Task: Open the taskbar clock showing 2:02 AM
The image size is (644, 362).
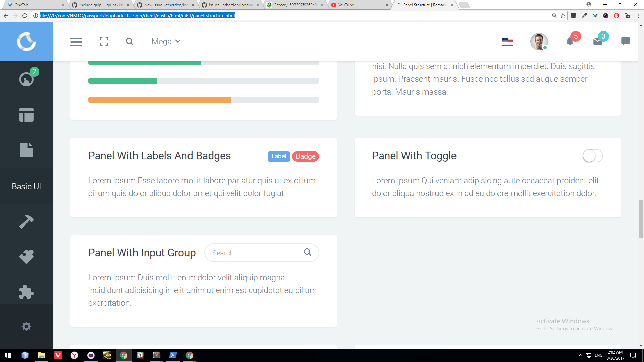Action: (x=615, y=355)
